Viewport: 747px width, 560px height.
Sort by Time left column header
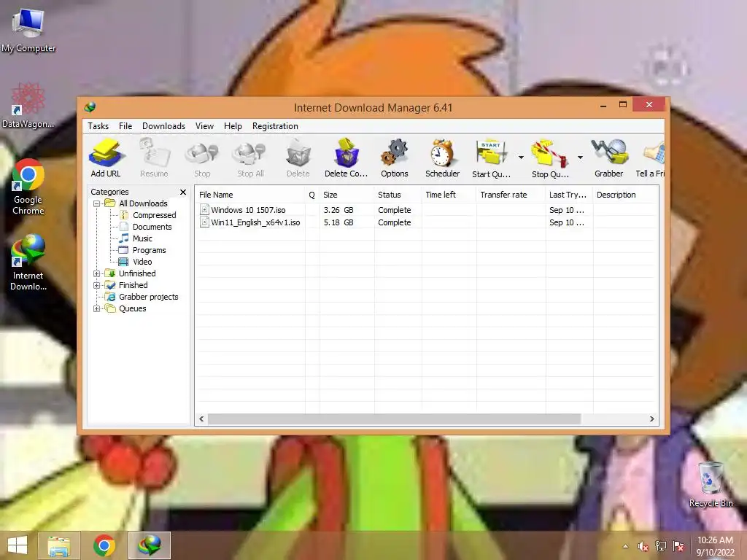point(449,195)
